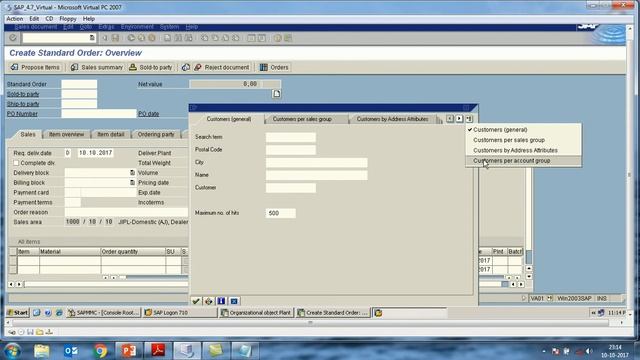The image size is (640, 360).
Task: Click the tab list selector button in search dialog
Action: coord(469,119)
